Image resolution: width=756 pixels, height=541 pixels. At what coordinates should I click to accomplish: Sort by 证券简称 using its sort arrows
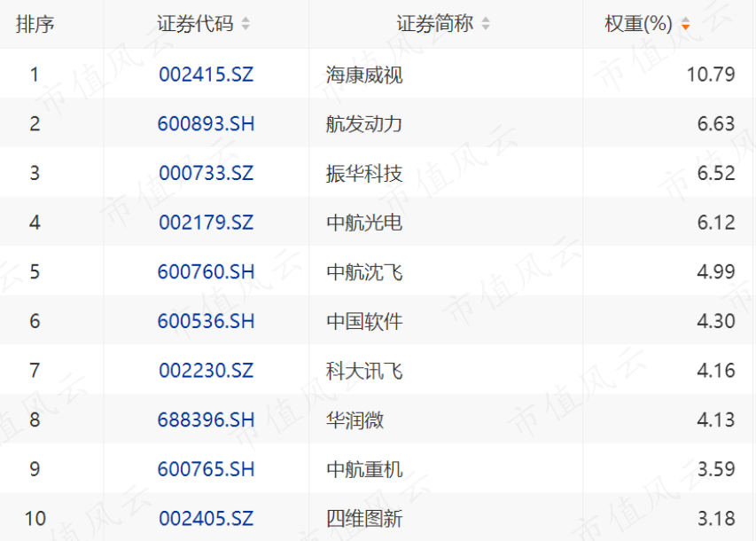[x=486, y=24]
